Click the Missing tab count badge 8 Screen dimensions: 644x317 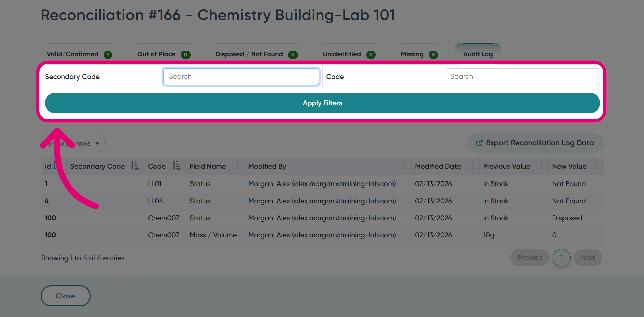click(433, 55)
